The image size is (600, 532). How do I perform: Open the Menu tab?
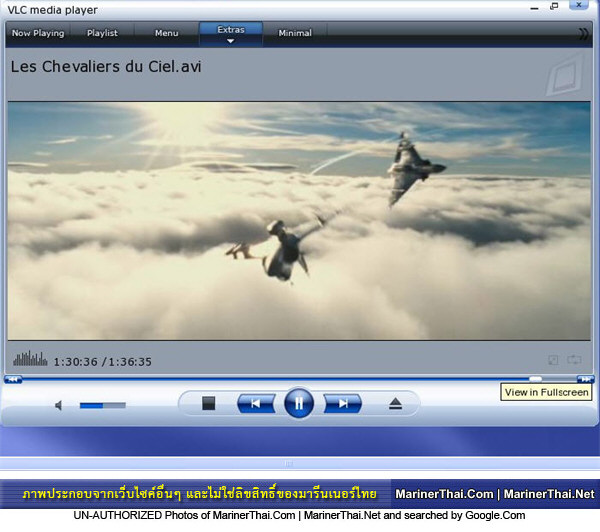pos(166,33)
